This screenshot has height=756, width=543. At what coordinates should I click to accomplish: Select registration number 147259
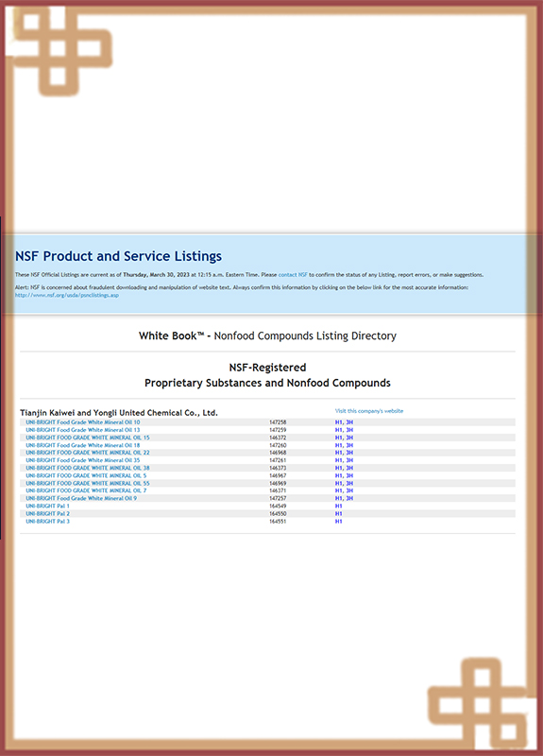tap(278, 430)
